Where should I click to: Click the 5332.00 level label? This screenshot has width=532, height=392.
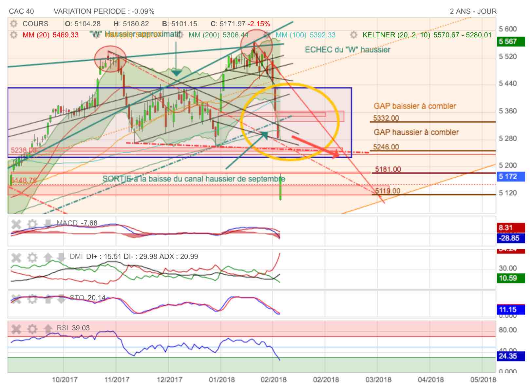click(x=386, y=118)
